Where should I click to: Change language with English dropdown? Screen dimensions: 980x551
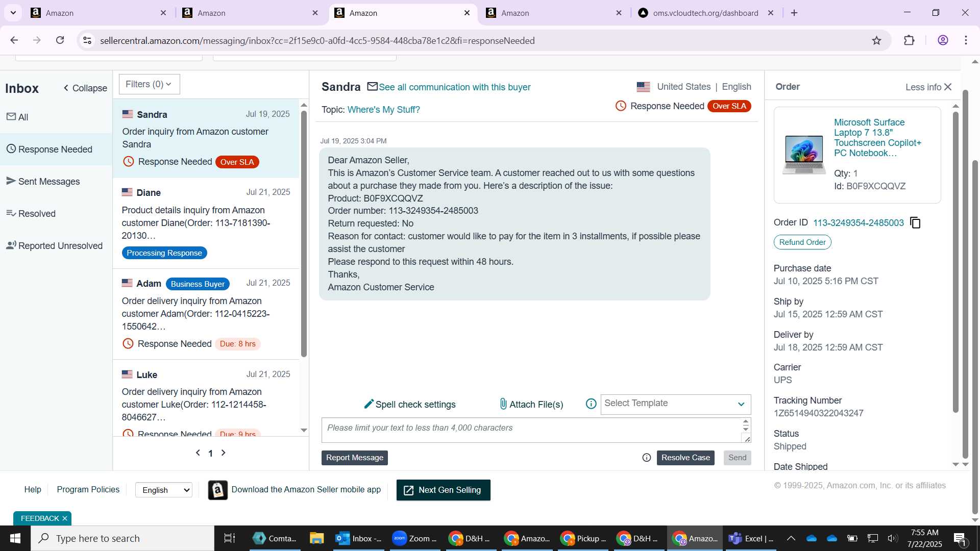[164, 490]
